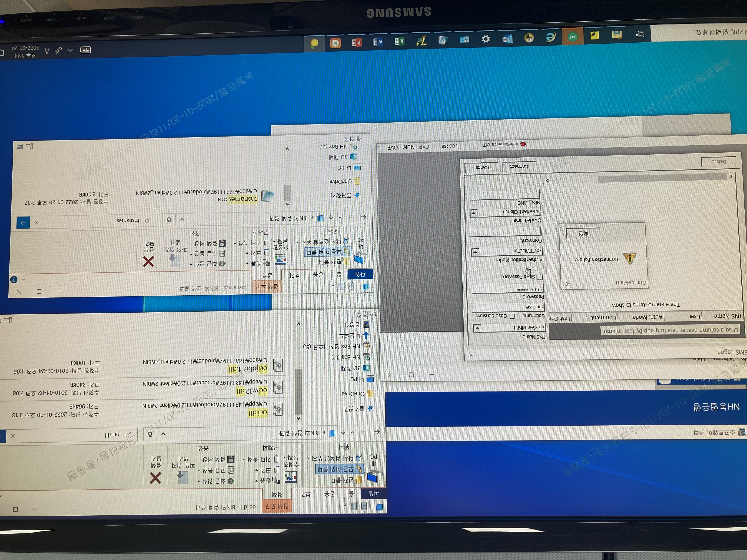The image size is (747, 560).
Task: Click the Connect button in the logon dialog
Action: (519, 166)
